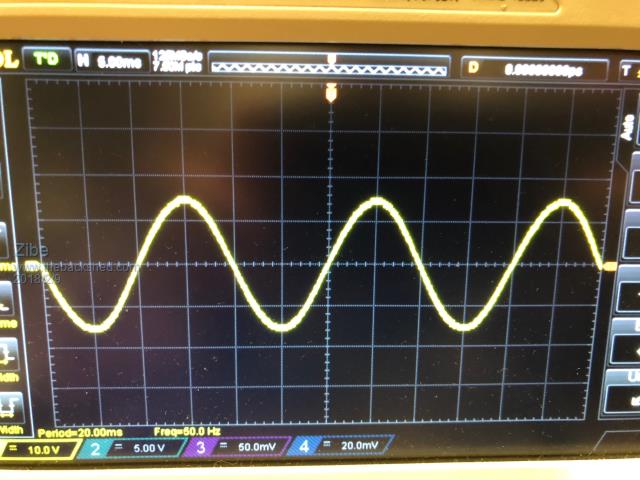Click the orange trigger position marker
Screen dimensions: 640x480
point(332,92)
